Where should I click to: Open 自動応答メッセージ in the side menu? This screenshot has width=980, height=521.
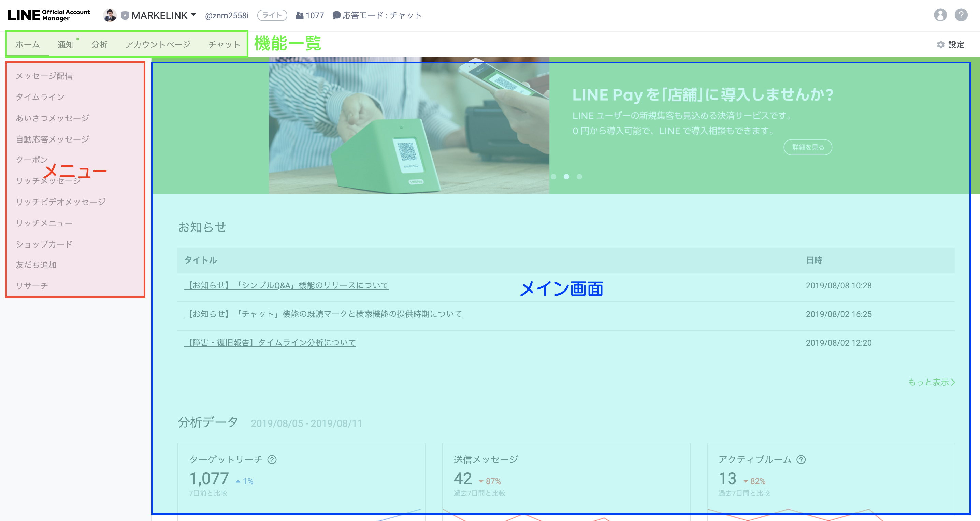(53, 139)
